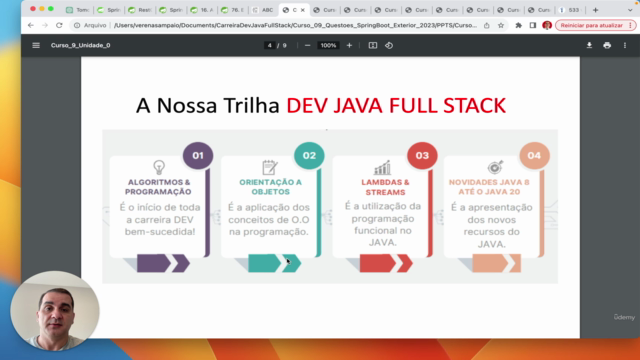Open the PDF sidebar menu icon
Screen dimensions: 640x360
(x=36, y=45)
